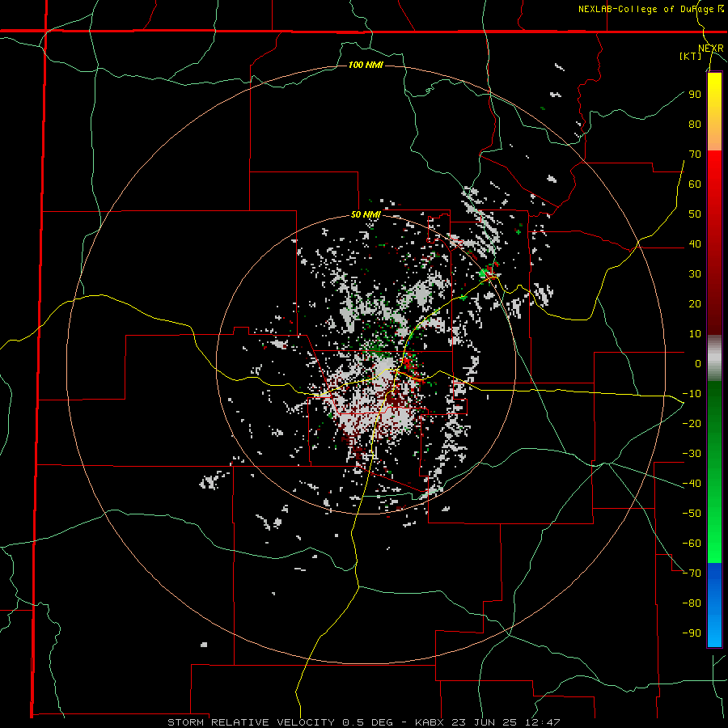Screen dimensions: 728x728
Task: Click the 70 value on velocity scale
Action: click(695, 154)
